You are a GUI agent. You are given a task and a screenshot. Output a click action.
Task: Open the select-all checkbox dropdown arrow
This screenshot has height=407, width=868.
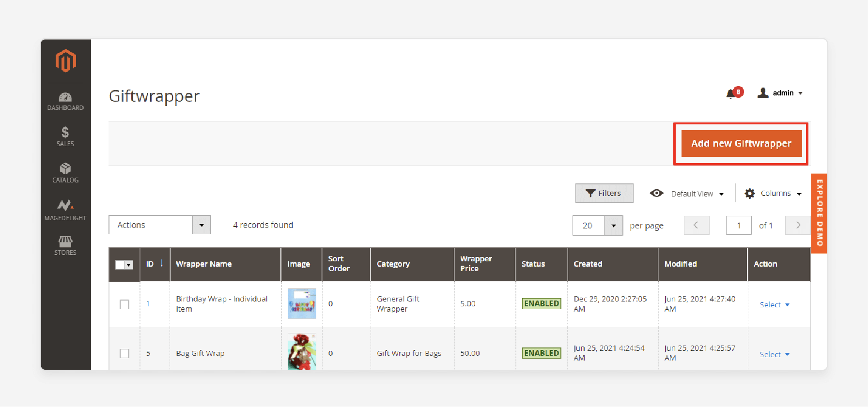pos(129,265)
